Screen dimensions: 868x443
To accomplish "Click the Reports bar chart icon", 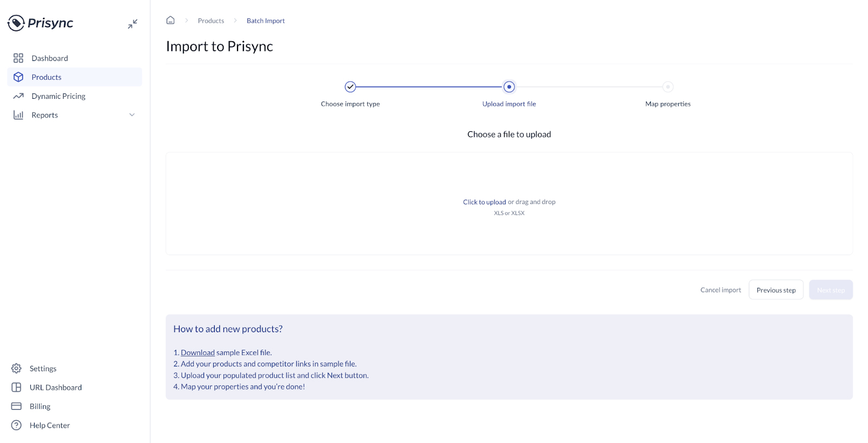I will pyautogui.click(x=18, y=115).
